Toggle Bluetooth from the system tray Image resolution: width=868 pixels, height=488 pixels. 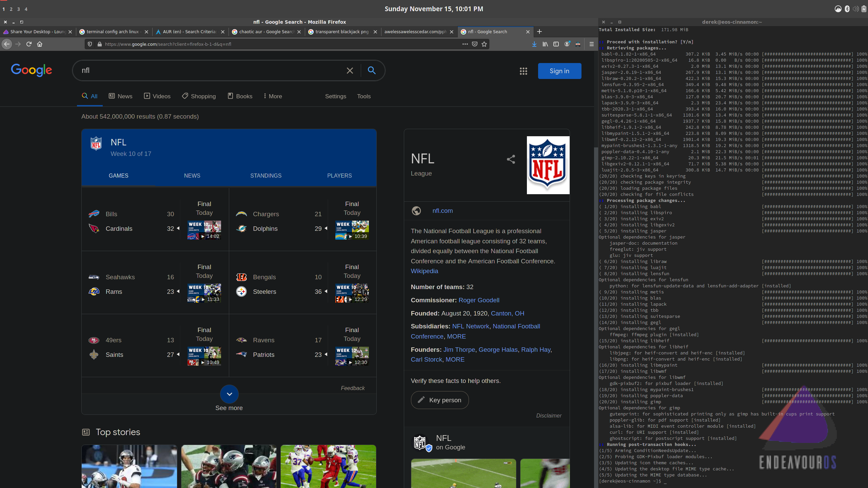click(x=846, y=9)
